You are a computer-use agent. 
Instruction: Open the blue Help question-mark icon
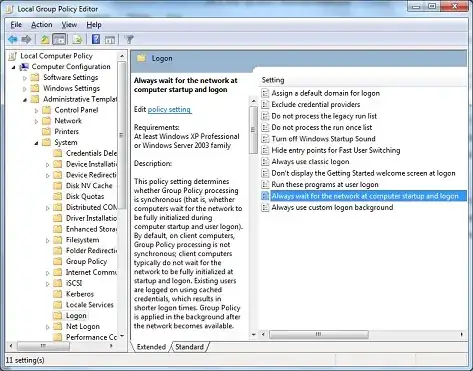96,40
